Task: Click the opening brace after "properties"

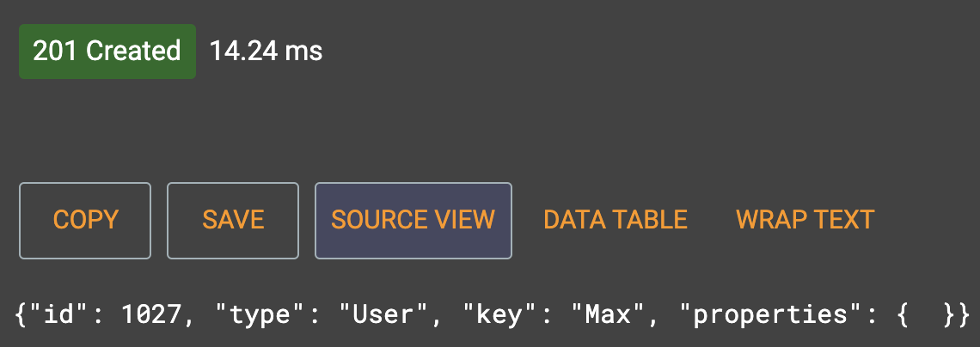Action: click(902, 314)
